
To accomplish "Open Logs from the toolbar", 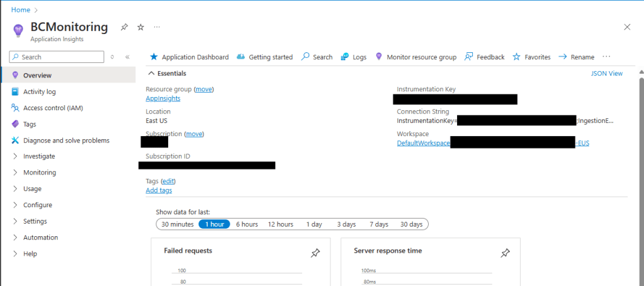I will click(x=353, y=57).
